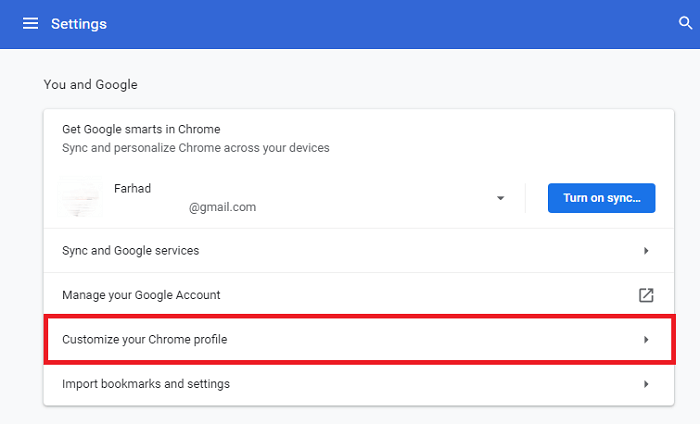Open Manage your Google Account
Image resolution: width=700 pixels, height=424 pixels.
coord(141,295)
